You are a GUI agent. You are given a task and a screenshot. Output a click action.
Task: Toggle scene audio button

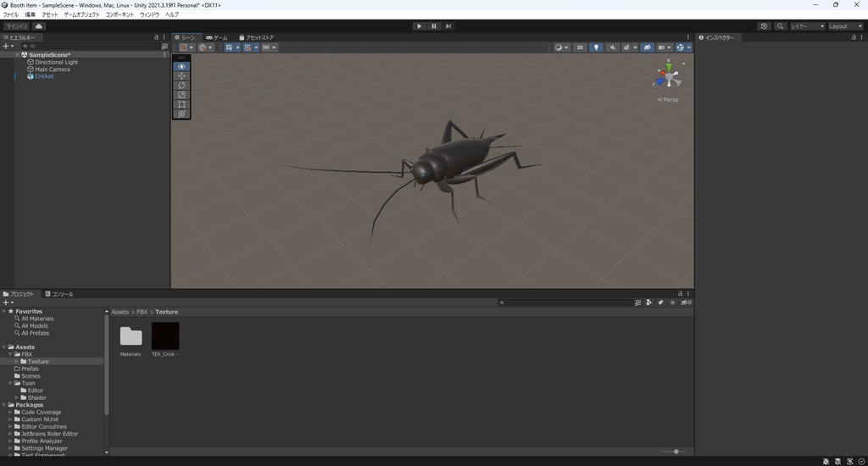point(612,47)
